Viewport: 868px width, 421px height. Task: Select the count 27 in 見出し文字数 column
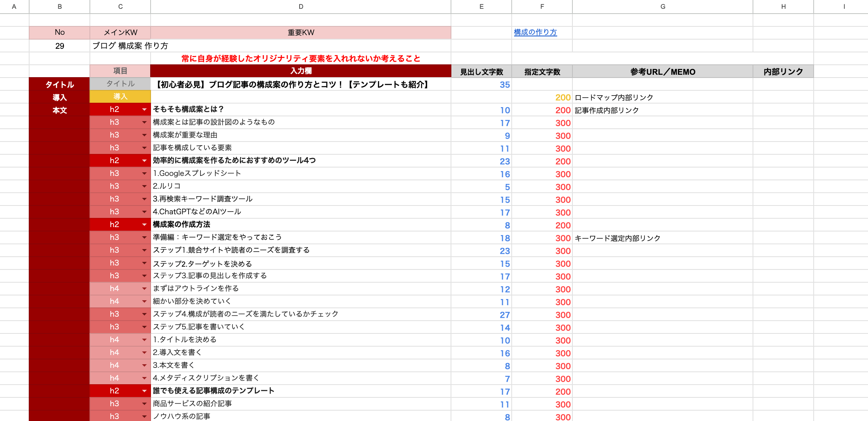pyautogui.click(x=481, y=315)
